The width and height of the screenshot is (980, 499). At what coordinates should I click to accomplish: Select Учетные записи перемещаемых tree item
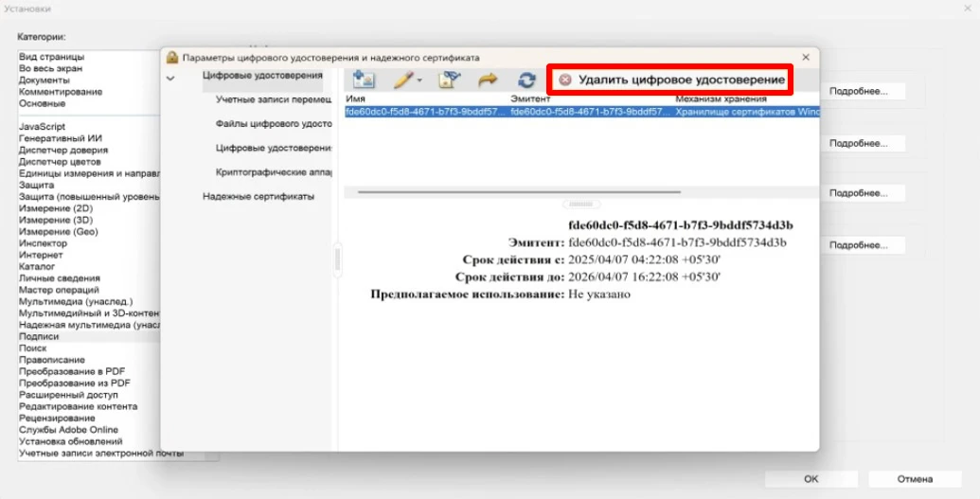click(x=272, y=98)
